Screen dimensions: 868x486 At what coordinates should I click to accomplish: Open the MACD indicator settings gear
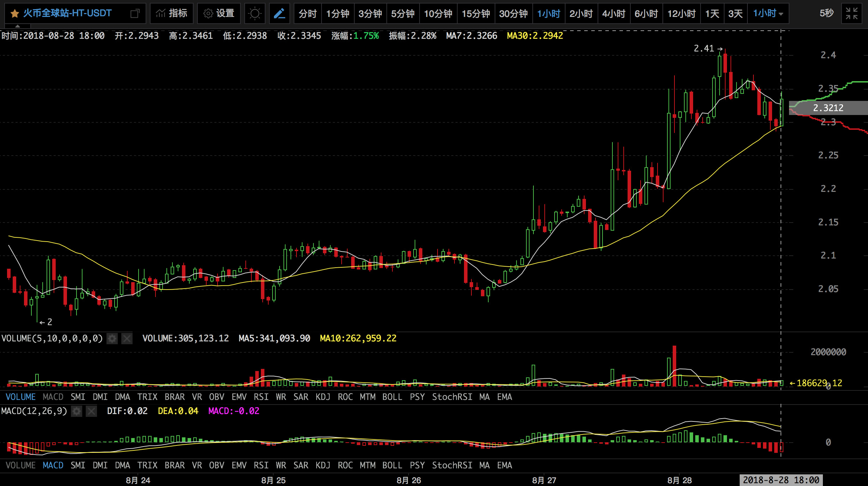pyautogui.click(x=77, y=411)
